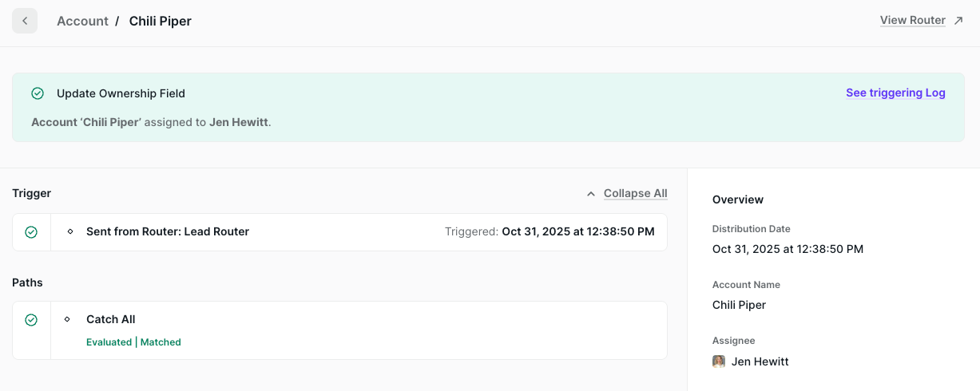Click the small diamond icon beside Sent from Router

(69, 231)
